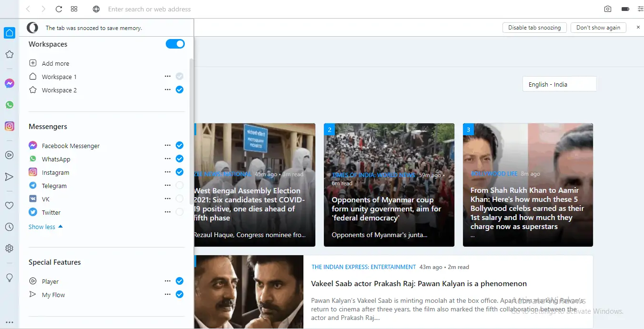Open Instagram from the sidebar
The width and height of the screenshot is (644, 329).
click(x=10, y=126)
